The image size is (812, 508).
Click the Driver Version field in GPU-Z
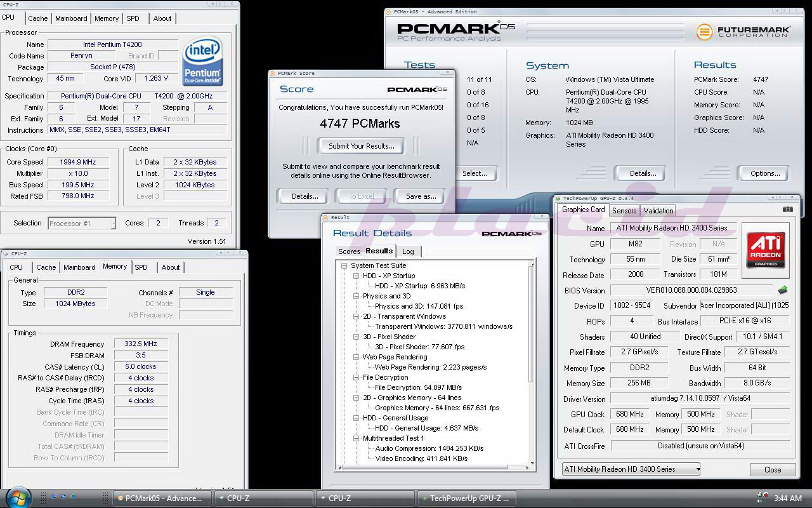point(700,399)
